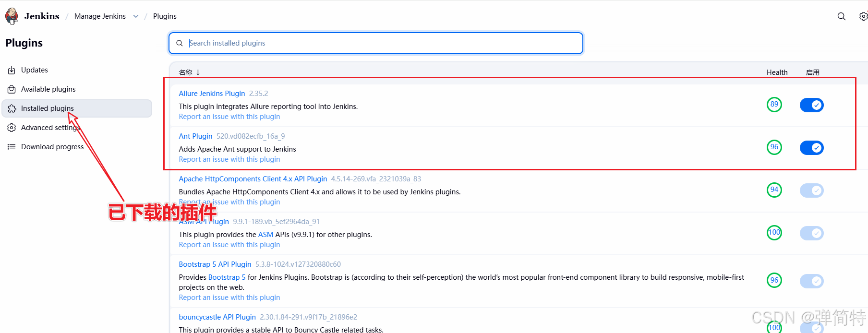Click health score 96 for Bootstrap 5 API Plugin
Viewport: 868px width, 333px height.
774,281
